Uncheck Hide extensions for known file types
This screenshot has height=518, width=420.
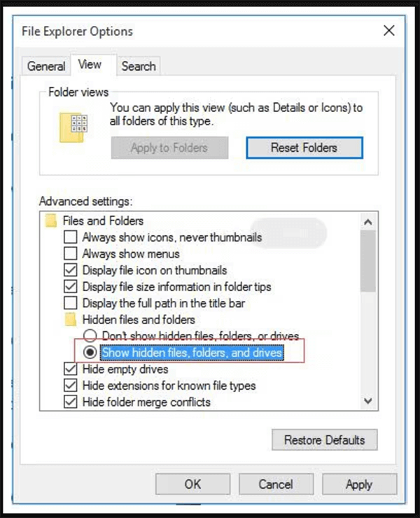[71, 386]
